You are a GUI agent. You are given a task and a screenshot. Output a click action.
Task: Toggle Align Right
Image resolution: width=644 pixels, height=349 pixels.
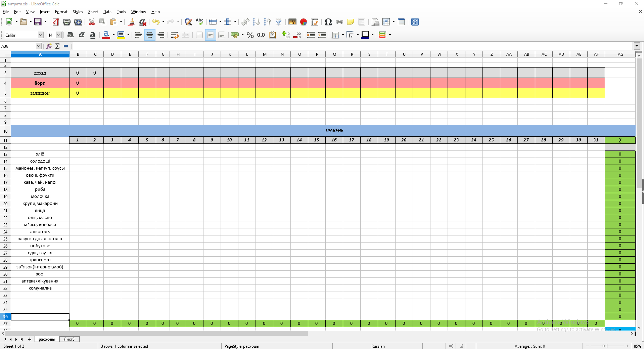coord(161,35)
